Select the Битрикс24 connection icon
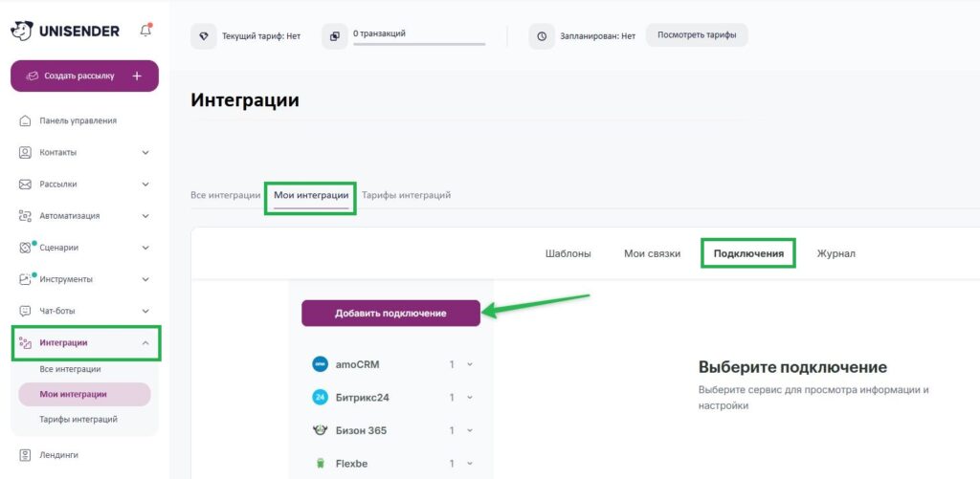980x479 pixels. 320,397
